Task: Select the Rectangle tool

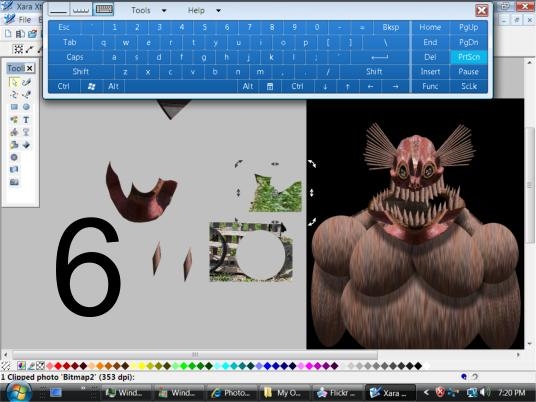Action: click(x=14, y=107)
